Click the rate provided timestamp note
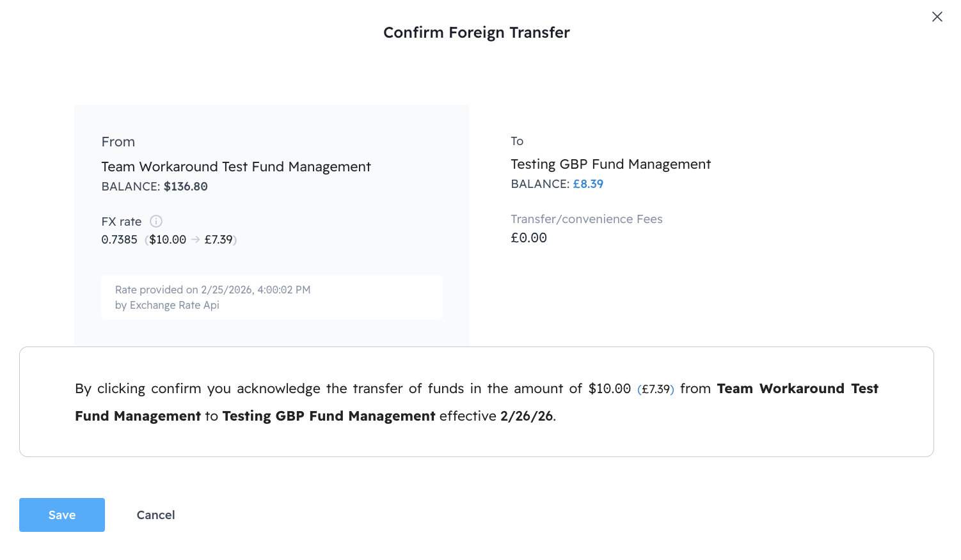Screen dimensions: 961x560 [x=212, y=297]
